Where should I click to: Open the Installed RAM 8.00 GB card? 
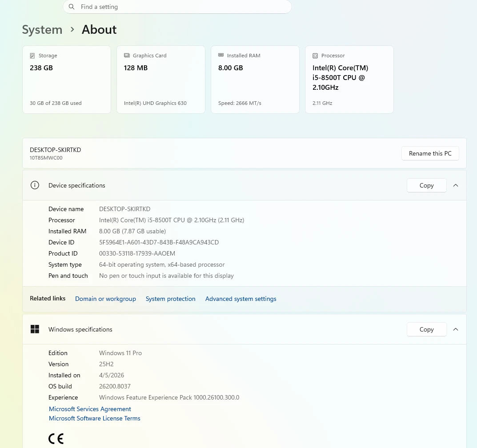point(255,80)
